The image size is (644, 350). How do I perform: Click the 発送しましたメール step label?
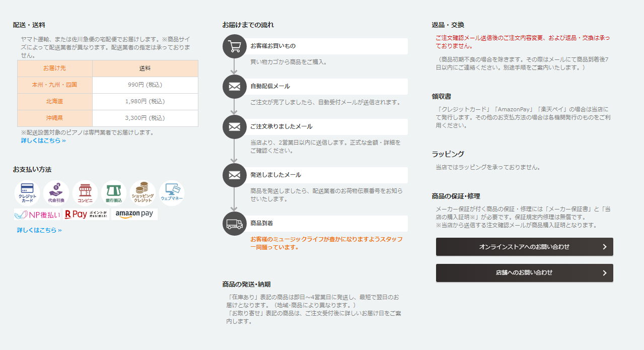(275, 175)
